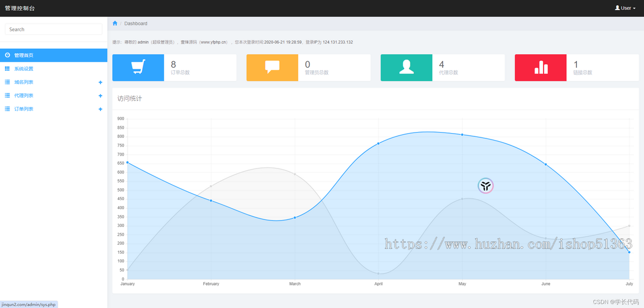
Task: Expand 域名列表 with plus icon
Action: click(100, 82)
